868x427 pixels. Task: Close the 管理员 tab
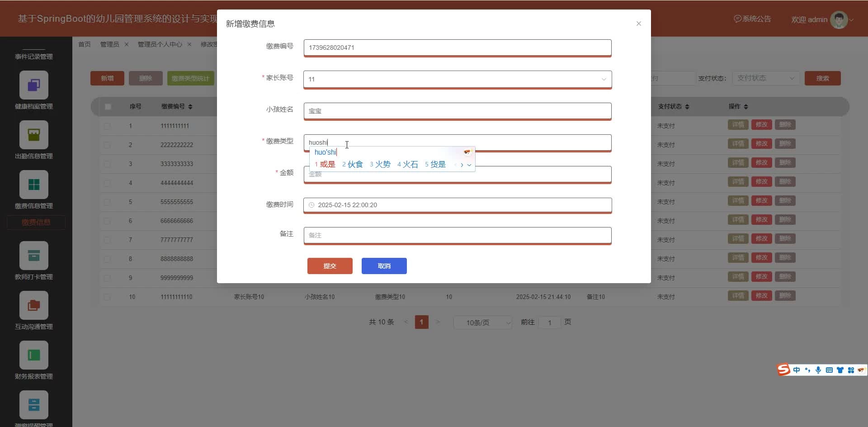pyautogui.click(x=127, y=44)
